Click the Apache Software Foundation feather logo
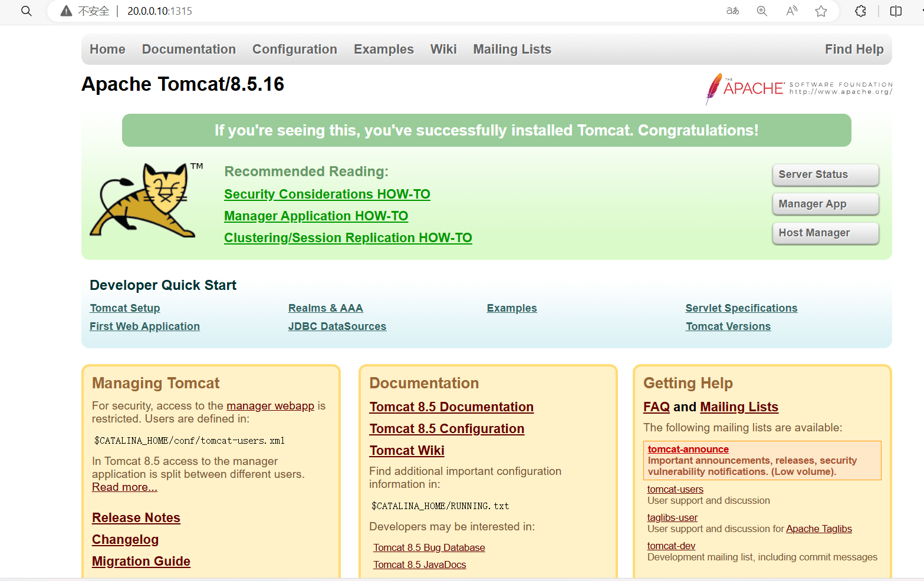Viewport: 924px width, 581px height. tap(799, 88)
